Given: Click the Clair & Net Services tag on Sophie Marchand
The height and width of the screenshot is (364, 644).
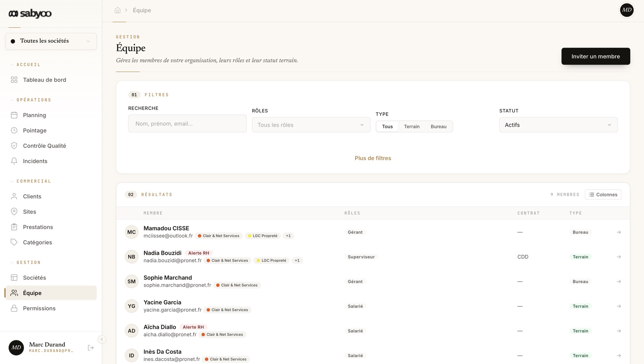Looking at the screenshot, I should point(237,285).
